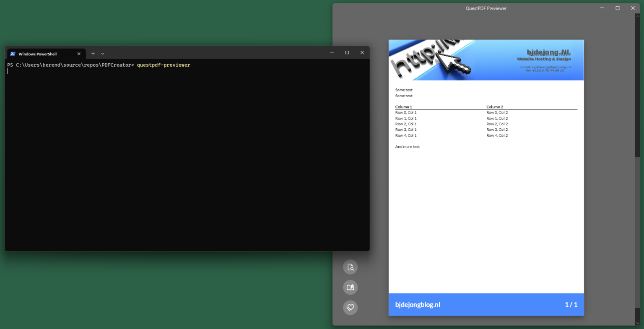Select the Row 2, Col 1 table cell
The image size is (644, 329).
click(x=405, y=124)
